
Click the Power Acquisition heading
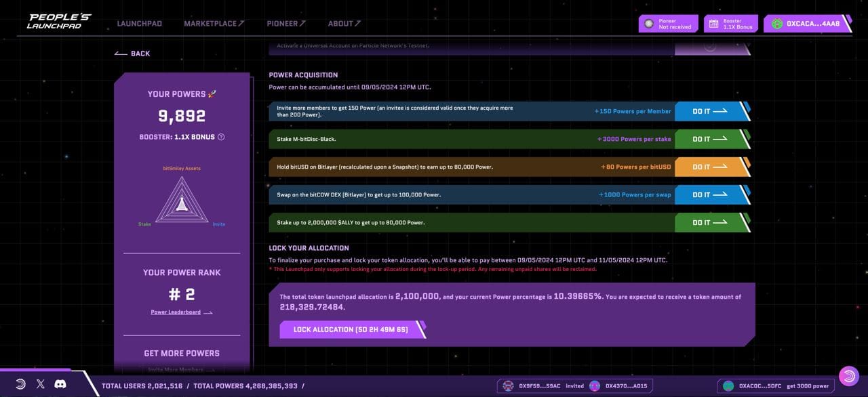click(303, 75)
